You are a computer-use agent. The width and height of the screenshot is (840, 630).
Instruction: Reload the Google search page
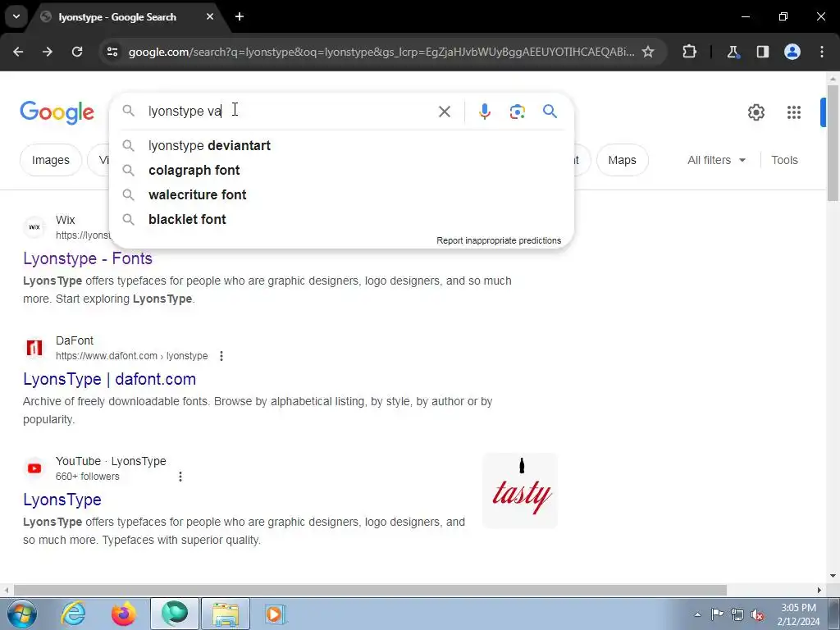[77, 52]
